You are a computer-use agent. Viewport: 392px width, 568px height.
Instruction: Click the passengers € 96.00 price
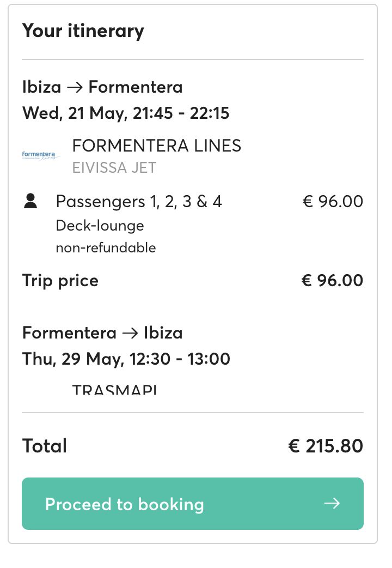tap(333, 201)
